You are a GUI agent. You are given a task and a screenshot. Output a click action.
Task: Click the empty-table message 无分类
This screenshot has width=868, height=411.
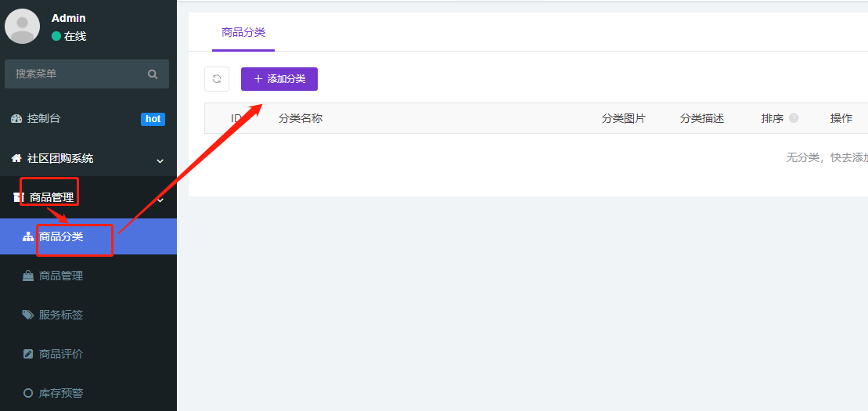(827, 158)
